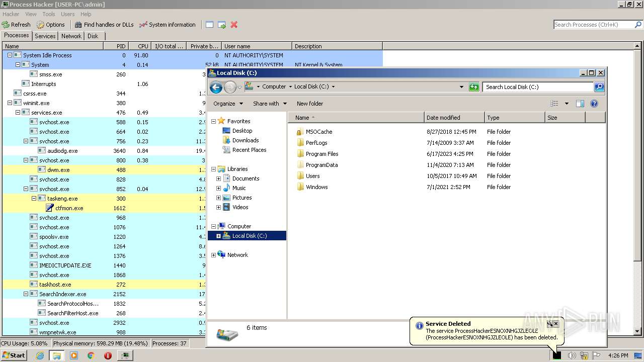The height and width of the screenshot is (362, 644).
Task: Click Windows Explorer taskbar icon
Action: (x=57, y=355)
